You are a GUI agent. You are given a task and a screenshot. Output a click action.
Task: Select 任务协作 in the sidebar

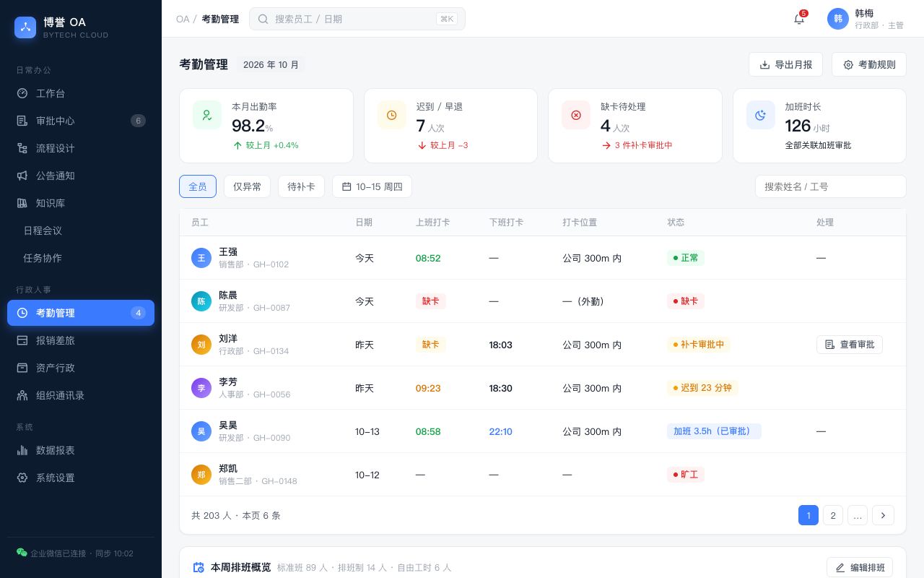[81, 258]
